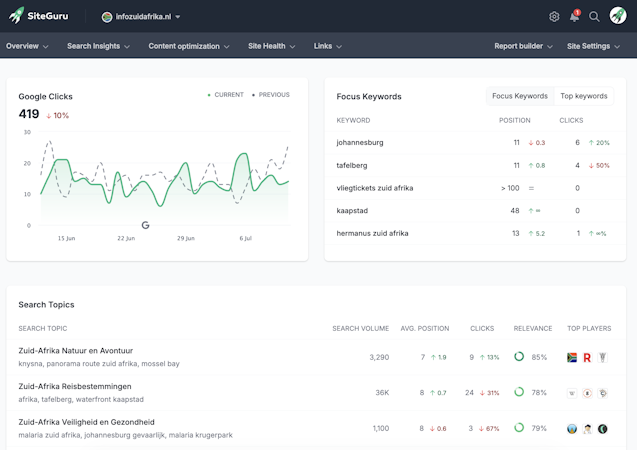The height and width of the screenshot is (450, 637).
Task: Switch to the Top keywords tab
Action: point(584,96)
